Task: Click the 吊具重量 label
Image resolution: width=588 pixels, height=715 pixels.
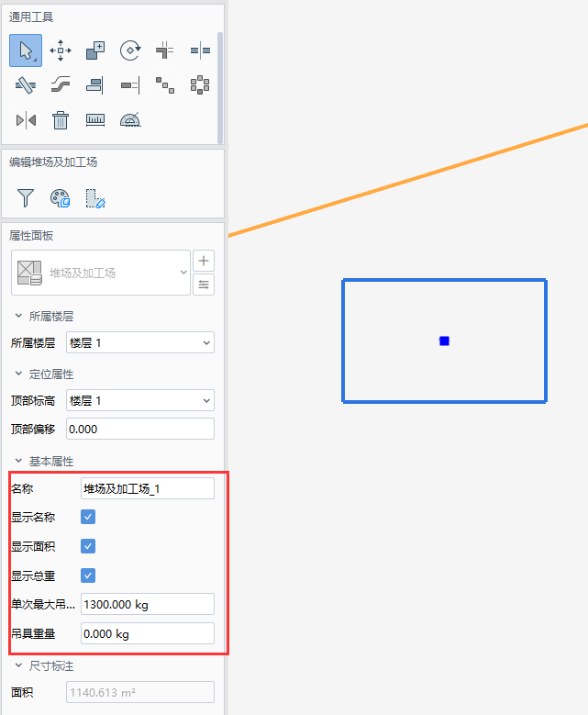Action: coord(33,634)
